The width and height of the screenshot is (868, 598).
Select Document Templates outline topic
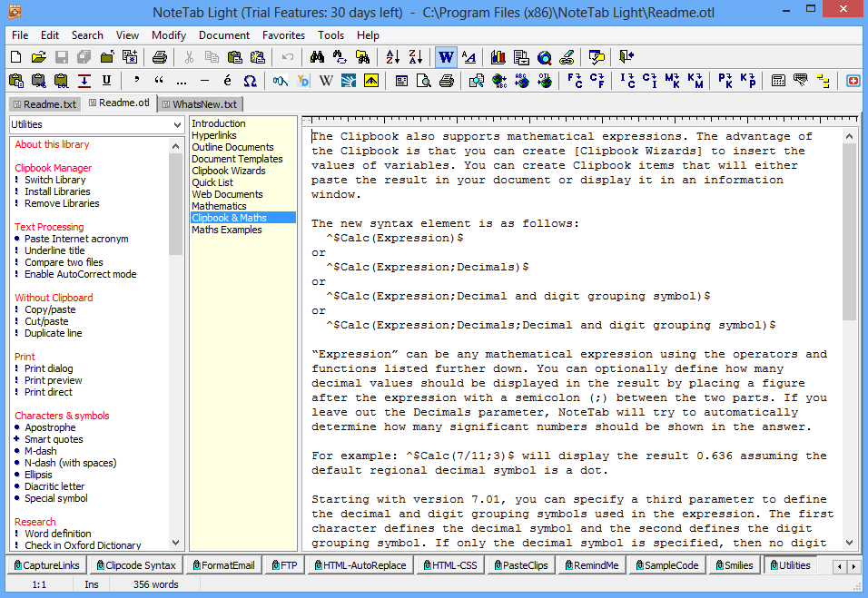point(237,159)
